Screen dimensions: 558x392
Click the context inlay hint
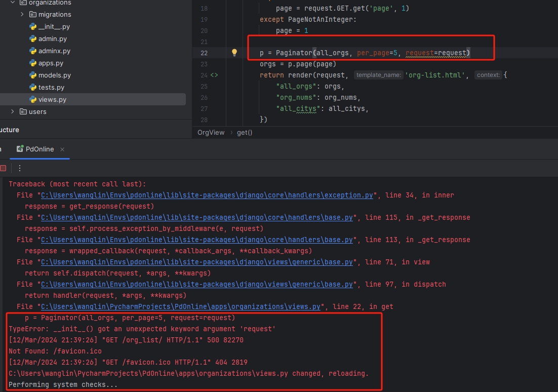click(x=488, y=75)
